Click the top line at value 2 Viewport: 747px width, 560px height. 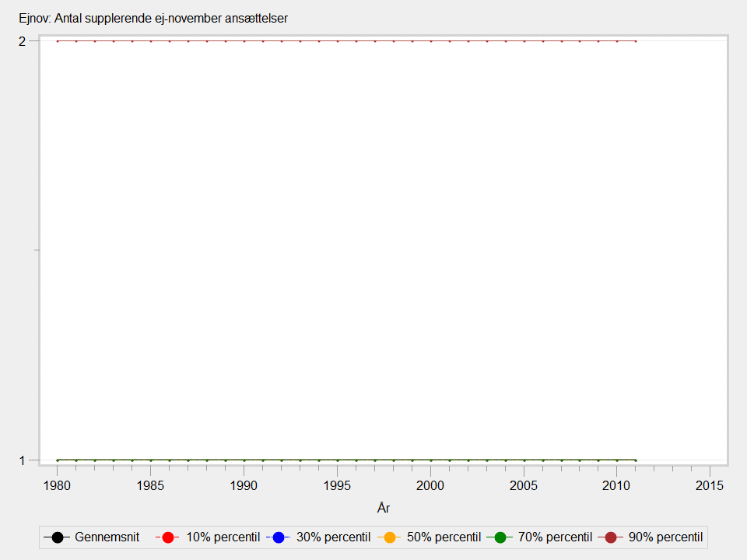pyautogui.click(x=346, y=41)
